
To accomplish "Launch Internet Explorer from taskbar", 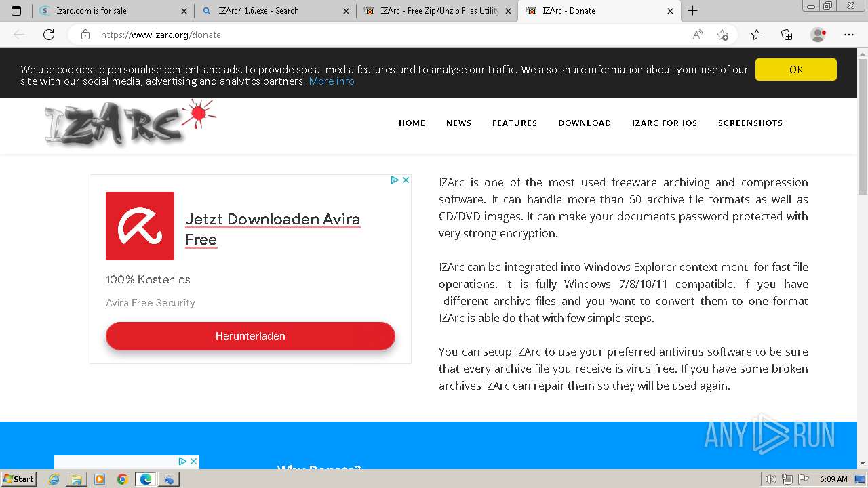I will (54, 479).
